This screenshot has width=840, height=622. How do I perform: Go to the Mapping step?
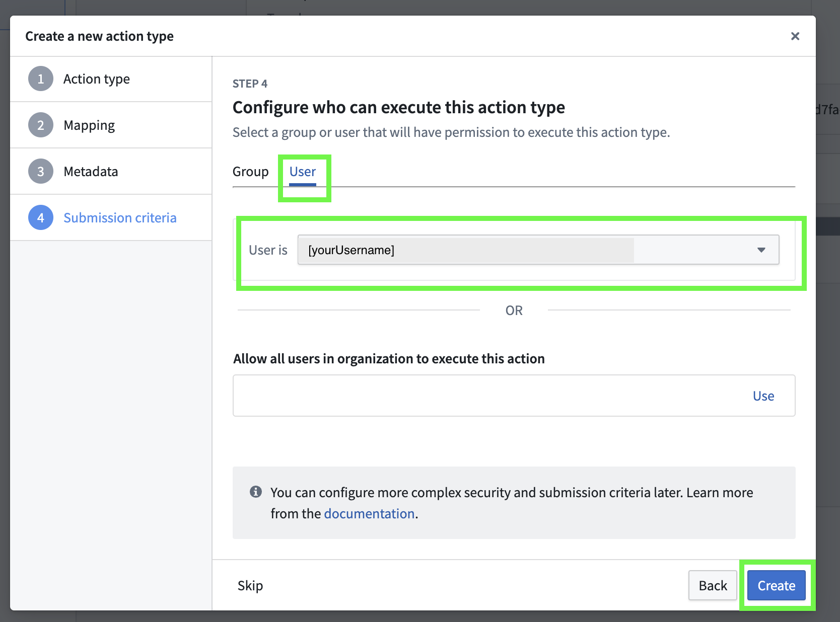[89, 125]
